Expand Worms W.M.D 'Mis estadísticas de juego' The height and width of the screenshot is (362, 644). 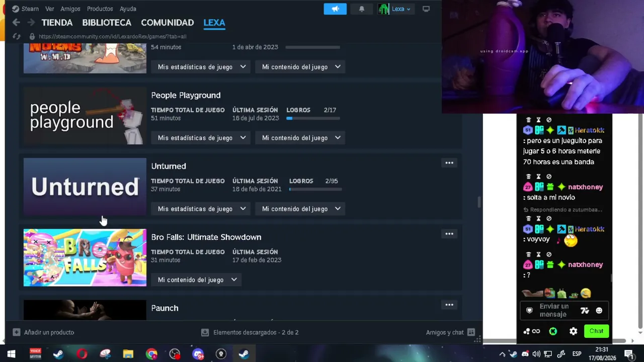(201, 67)
